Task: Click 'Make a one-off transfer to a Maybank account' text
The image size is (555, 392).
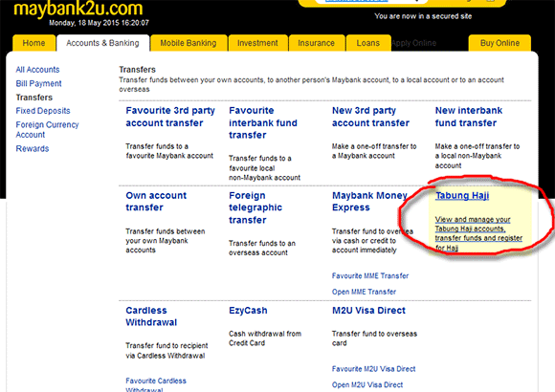Action: tap(374, 151)
